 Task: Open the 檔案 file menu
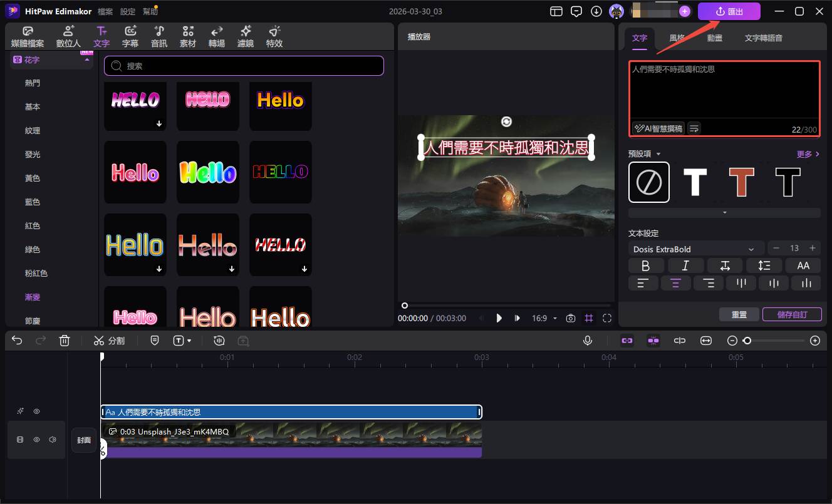tap(105, 11)
